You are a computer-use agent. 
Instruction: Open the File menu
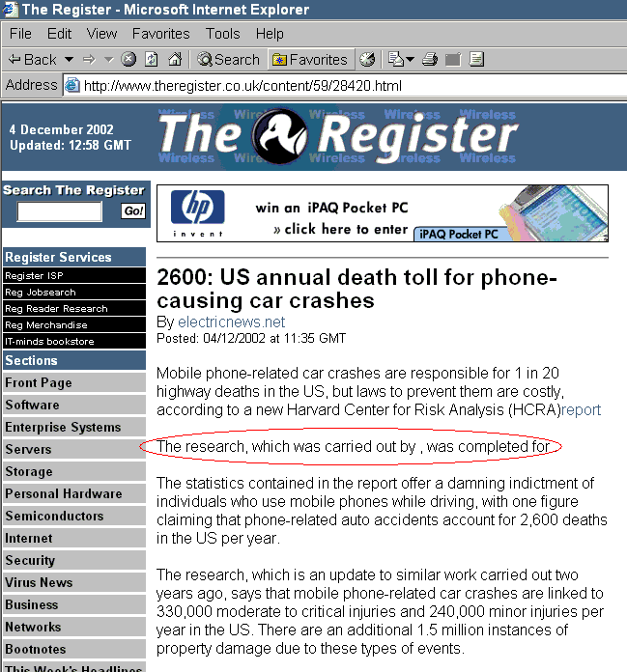coord(20,34)
